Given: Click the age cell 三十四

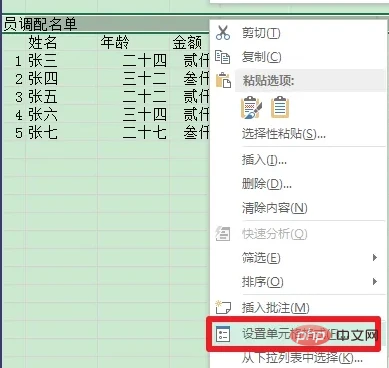Looking at the screenshot, I should click(x=133, y=115).
